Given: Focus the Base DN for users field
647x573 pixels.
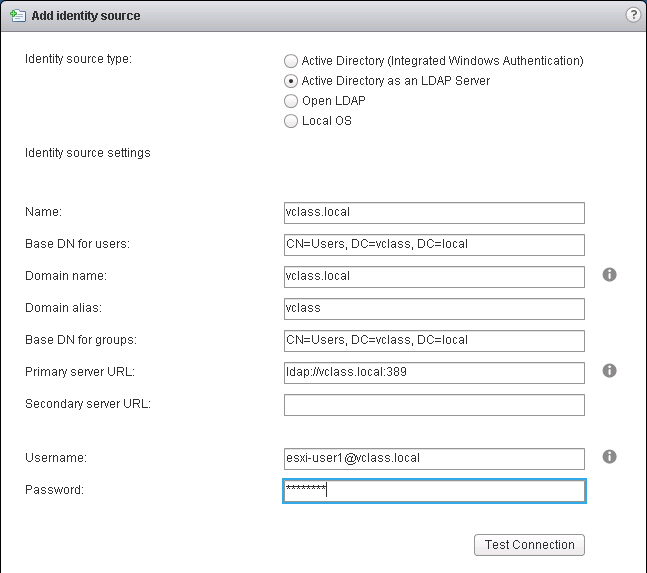Looking at the screenshot, I should pos(434,245).
